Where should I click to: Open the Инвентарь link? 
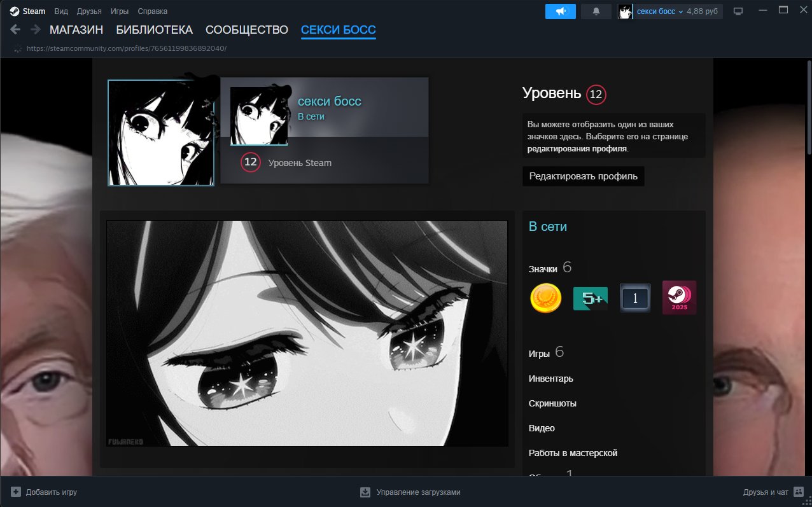pyautogui.click(x=551, y=379)
